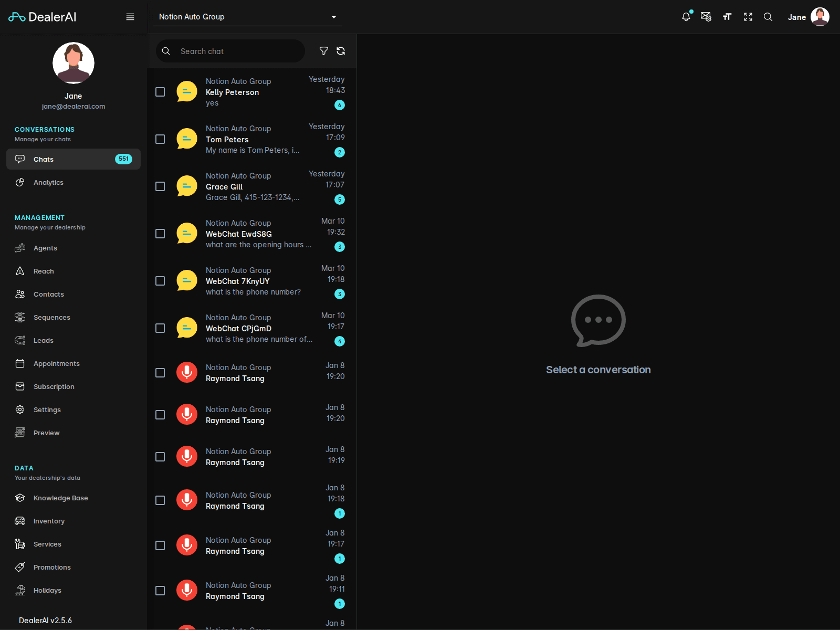Check the Grace Gill conversation checkbox
This screenshot has height=630, width=840.
(160, 186)
